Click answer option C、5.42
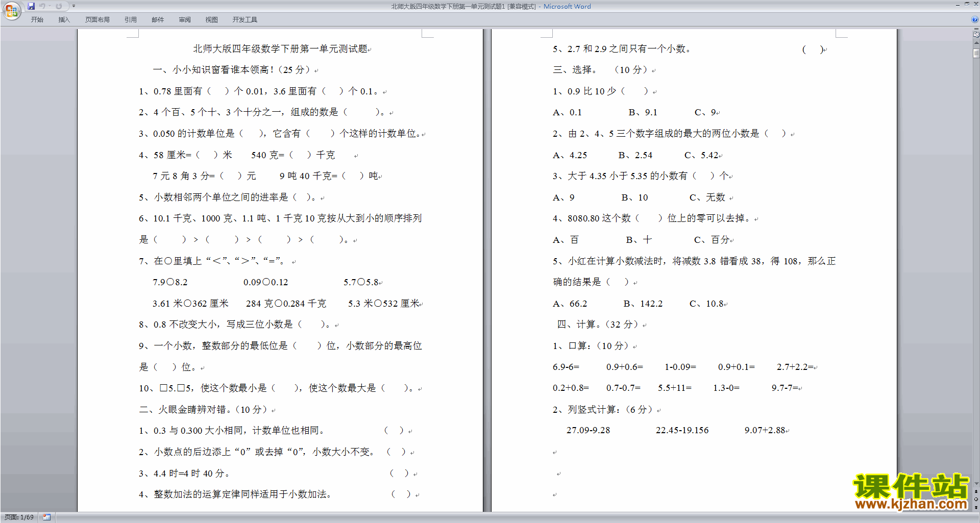Image resolution: width=980 pixels, height=523 pixels. (701, 155)
